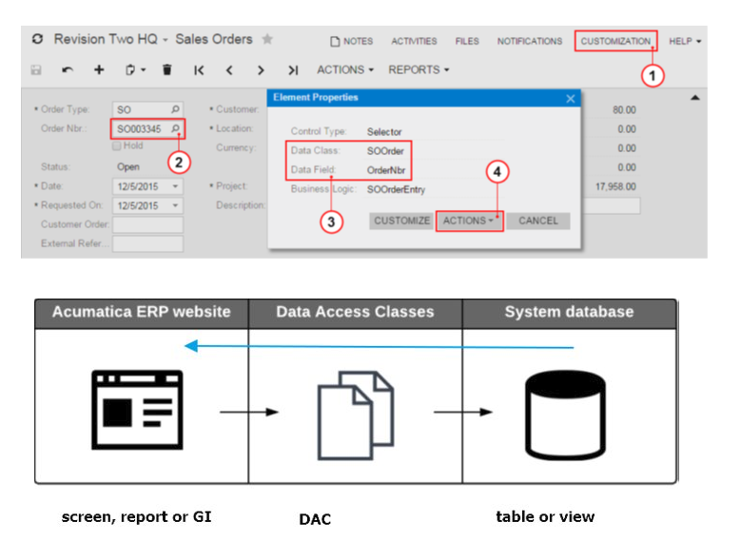Click the 80.00 summary value

[624, 110]
